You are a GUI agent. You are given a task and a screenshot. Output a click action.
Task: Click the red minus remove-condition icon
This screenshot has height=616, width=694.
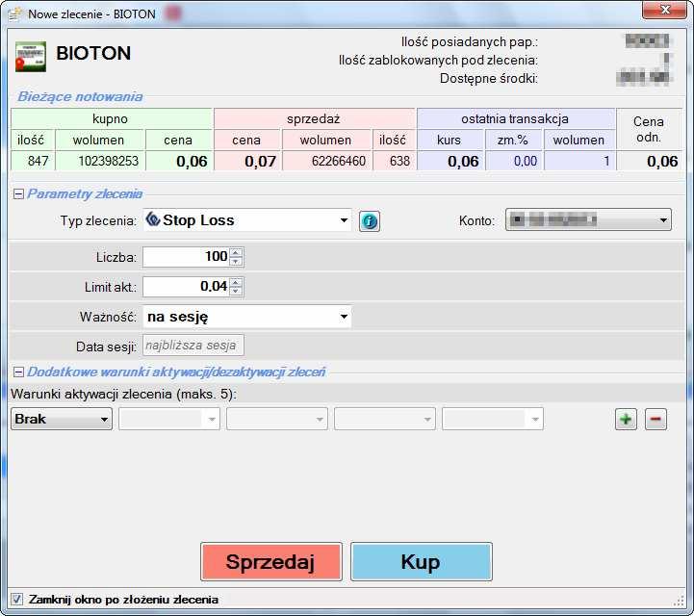pyautogui.click(x=655, y=419)
